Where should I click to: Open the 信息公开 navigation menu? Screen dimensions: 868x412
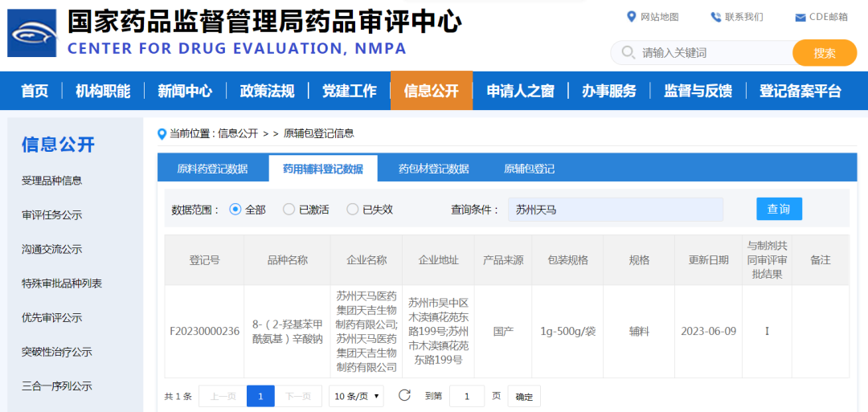[x=431, y=91]
